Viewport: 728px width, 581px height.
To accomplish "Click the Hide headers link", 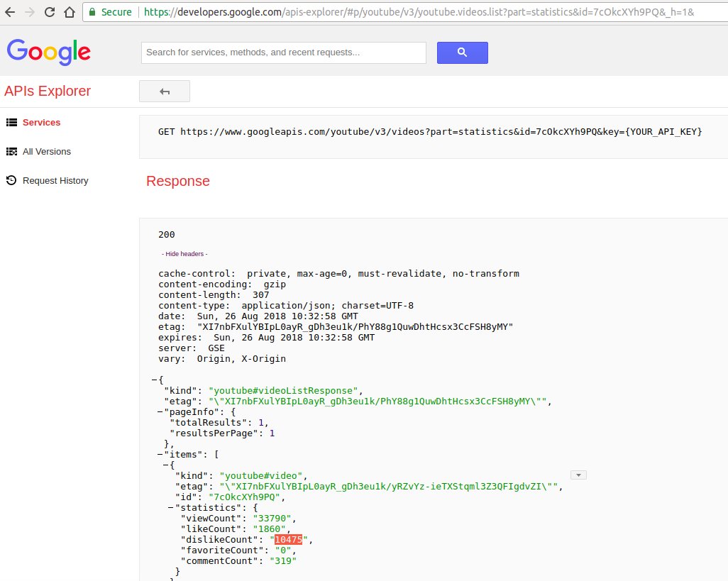I will (x=184, y=254).
